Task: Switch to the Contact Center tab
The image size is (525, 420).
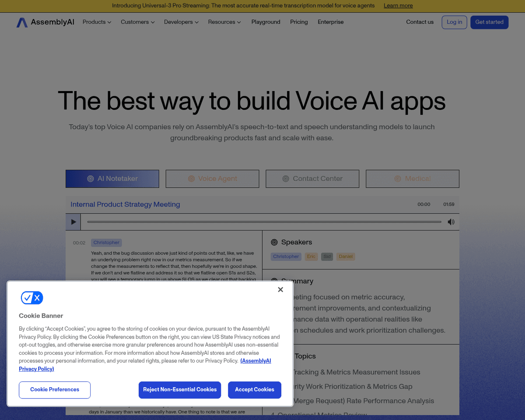Action: tap(312, 178)
